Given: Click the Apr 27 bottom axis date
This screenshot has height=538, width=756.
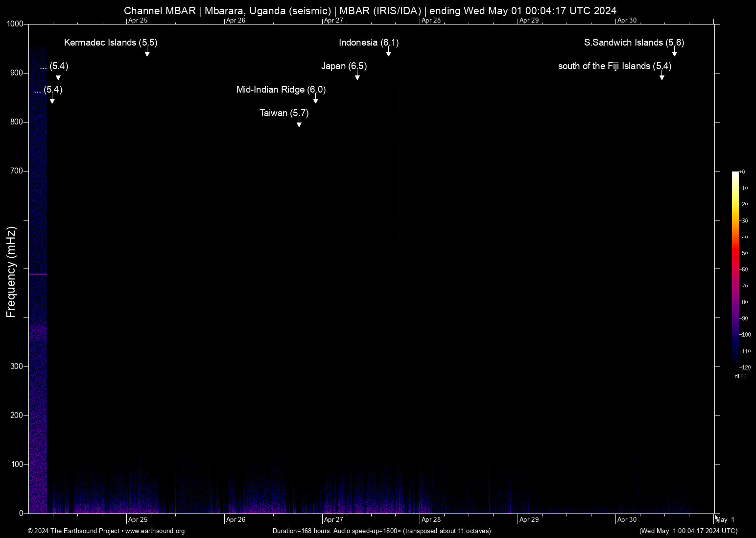Looking at the screenshot, I should 333,519.
